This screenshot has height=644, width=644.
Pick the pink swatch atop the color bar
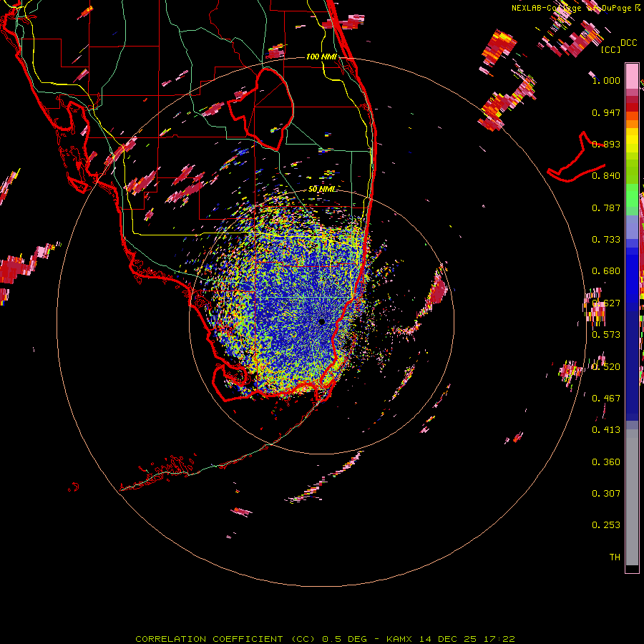(x=632, y=77)
